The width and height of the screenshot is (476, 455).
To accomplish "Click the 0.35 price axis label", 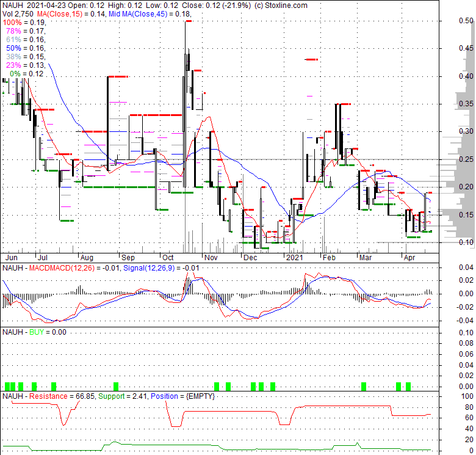I will [x=466, y=104].
